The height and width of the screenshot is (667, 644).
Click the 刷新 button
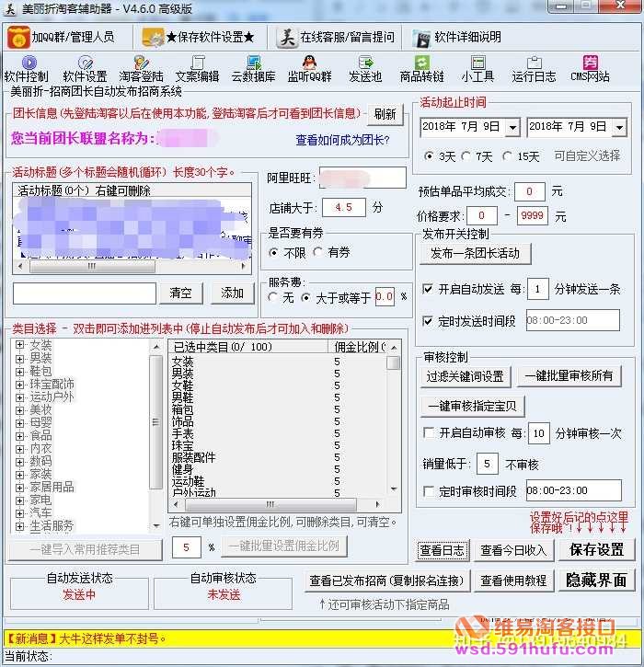pyautogui.click(x=385, y=114)
